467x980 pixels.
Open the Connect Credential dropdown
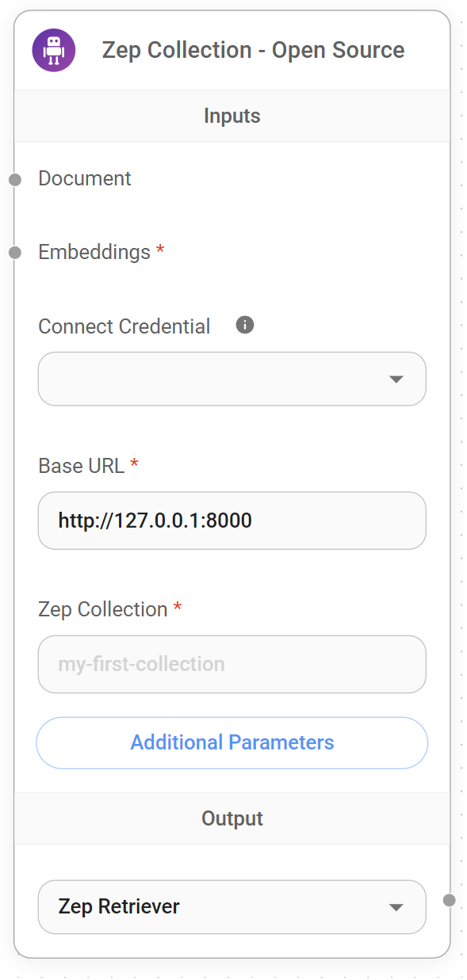pos(232,379)
